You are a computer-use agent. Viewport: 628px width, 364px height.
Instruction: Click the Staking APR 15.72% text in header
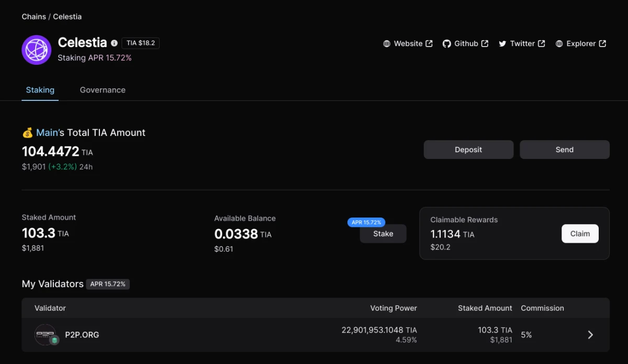pos(95,58)
